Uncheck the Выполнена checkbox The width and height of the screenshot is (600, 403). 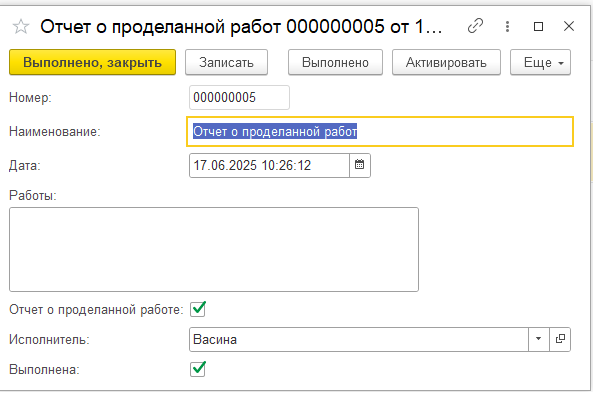(x=198, y=369)
